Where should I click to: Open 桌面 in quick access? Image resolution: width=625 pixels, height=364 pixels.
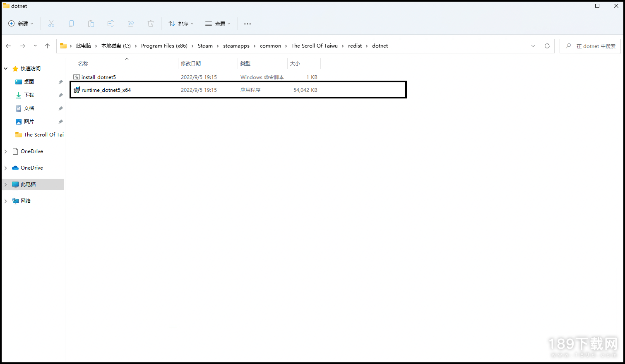coord(29,82)
